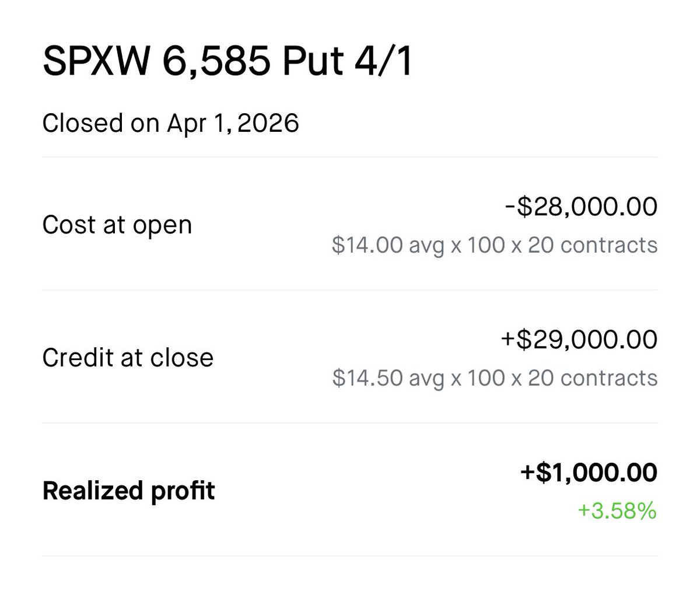Click the Realized profit label
The width and height of the screenshot is (700, 594).
(129, 491)
